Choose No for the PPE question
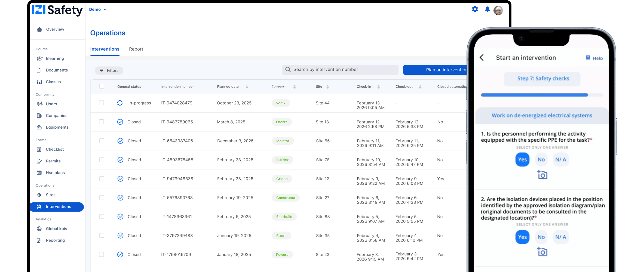Screen dimensions: 644x272 pyautogui.click(x=541, y=160)
